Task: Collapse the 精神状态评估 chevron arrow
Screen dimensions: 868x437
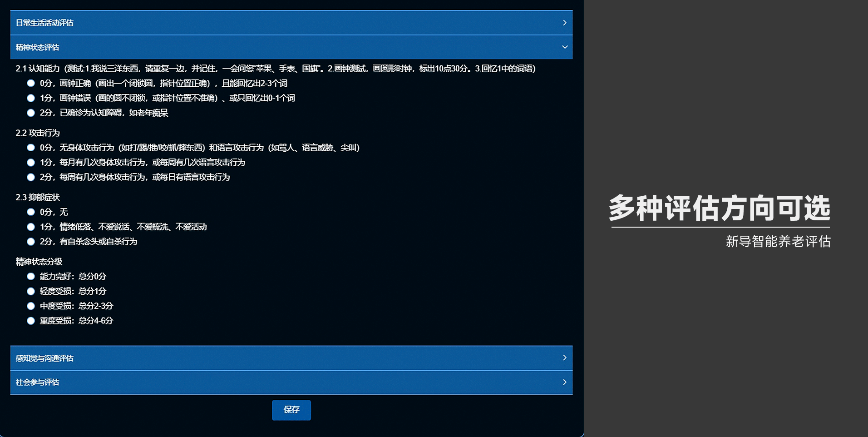Action: (x=564, y=47)
